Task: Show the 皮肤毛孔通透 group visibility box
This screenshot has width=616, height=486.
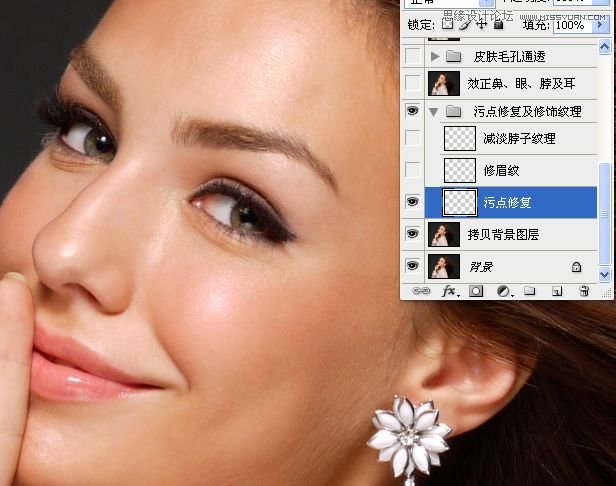Action: [412, 56]
